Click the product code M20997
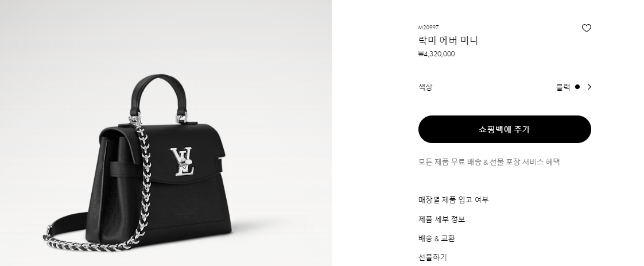The width and height of the screenshot is (644, 266). pyautogui.click(x=428, y=28)
